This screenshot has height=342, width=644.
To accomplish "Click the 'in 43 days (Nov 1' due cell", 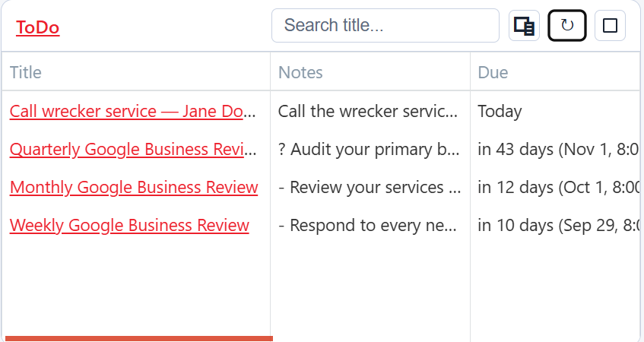I will [x=559, y=149].
